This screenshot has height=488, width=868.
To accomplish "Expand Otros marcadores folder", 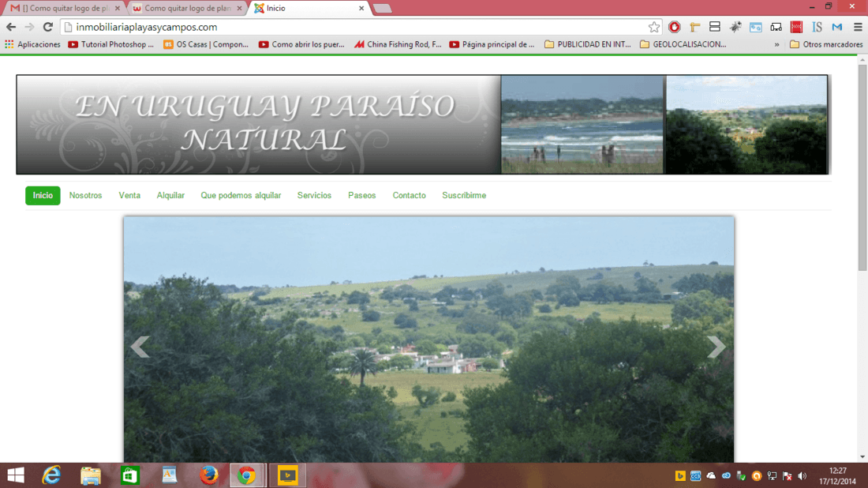I will (826, 44).
